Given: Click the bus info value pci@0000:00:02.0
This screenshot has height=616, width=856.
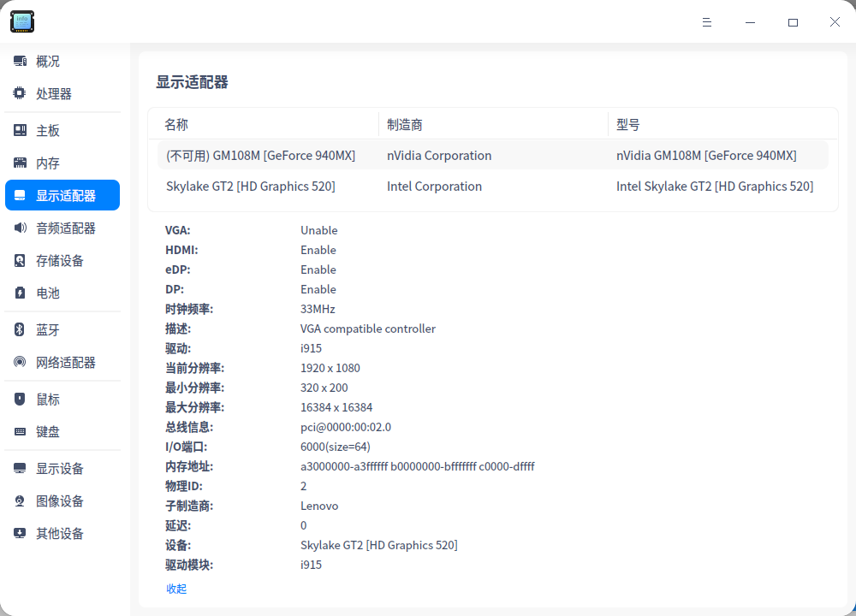Looking at the screenshot, I should pos(346,427).
